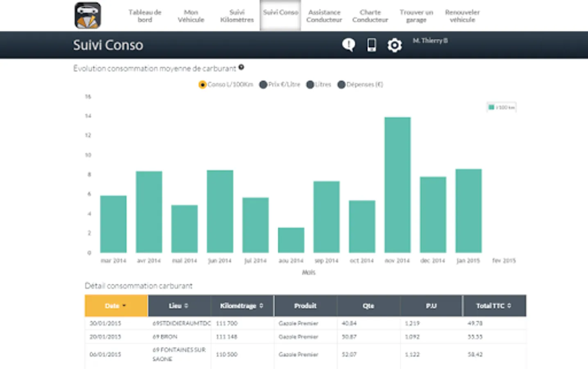This screenshot has width=588, height=369.
Task: Open the mobile phone icon in header
Action: (371, 45)
